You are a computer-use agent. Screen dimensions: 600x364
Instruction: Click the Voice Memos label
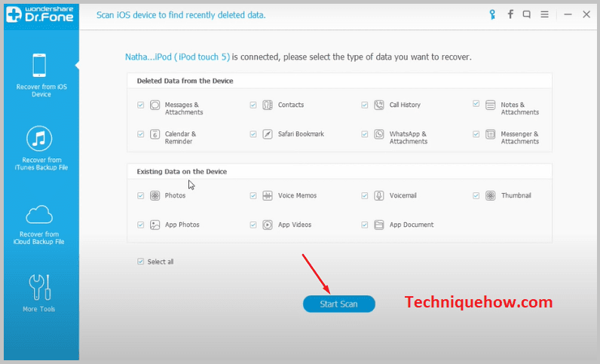coord(297,196)
